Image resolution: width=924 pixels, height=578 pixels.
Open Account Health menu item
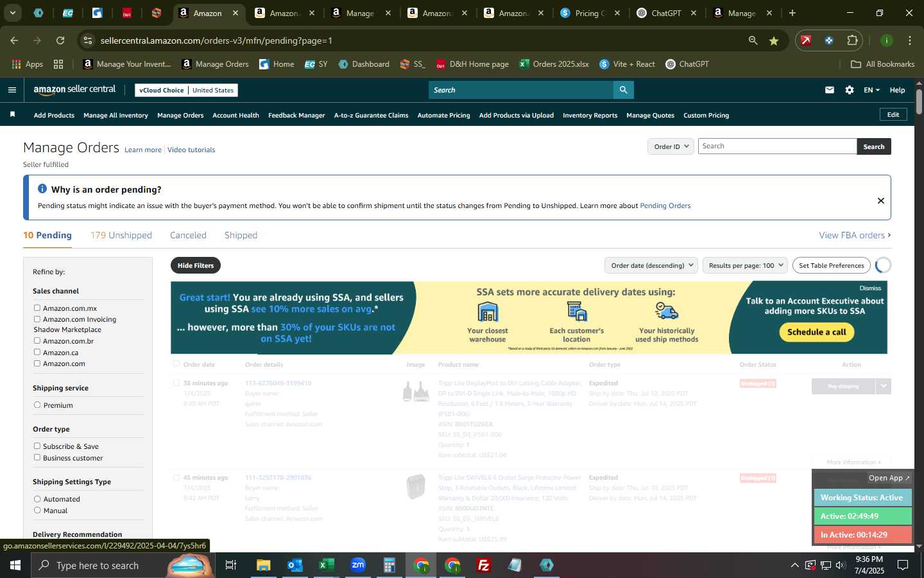(x=235, y=115)
